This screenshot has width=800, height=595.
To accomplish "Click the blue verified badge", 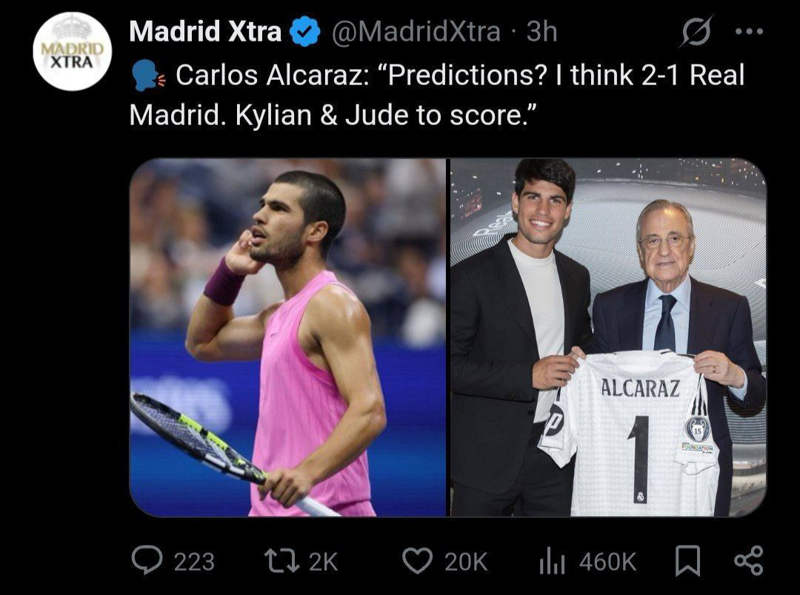I will (305, 32).
